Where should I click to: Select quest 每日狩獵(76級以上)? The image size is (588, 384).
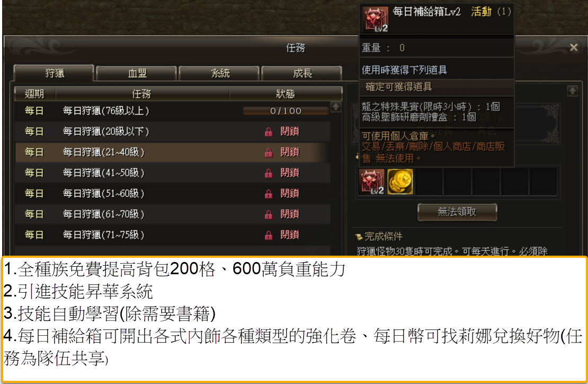(173, 111)
